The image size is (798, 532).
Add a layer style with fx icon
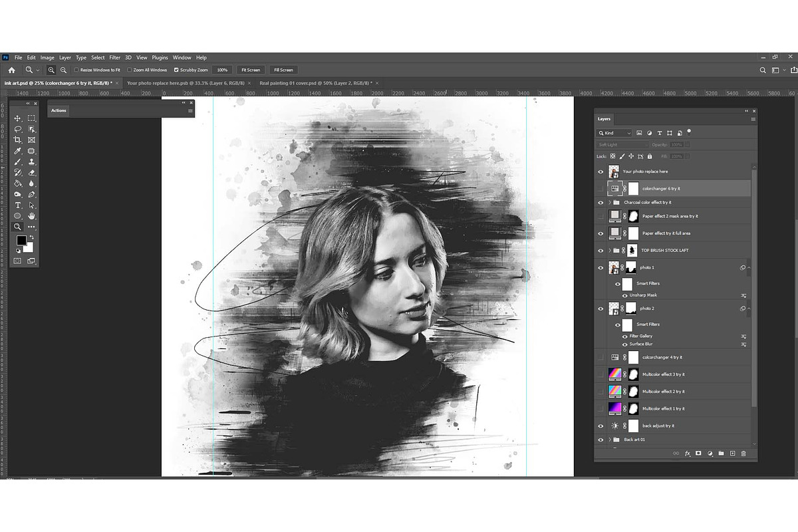tap(688, 454)
